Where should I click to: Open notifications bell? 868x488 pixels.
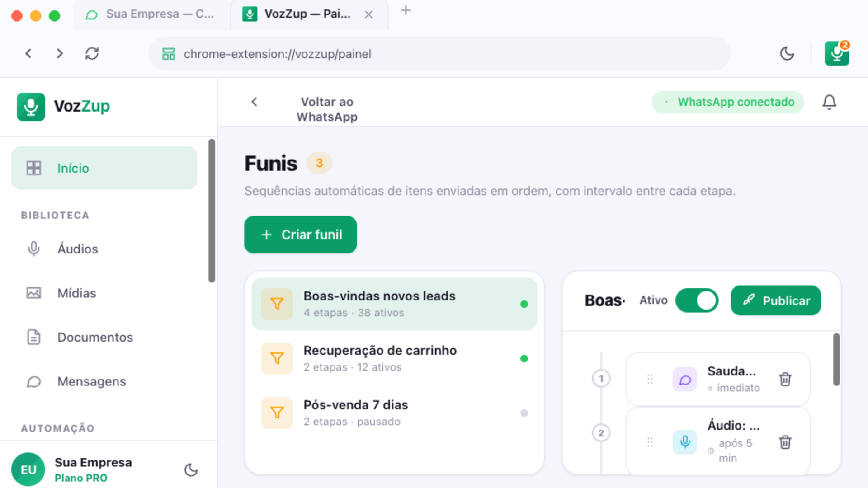pyautogui.click(x=829, y=102)
